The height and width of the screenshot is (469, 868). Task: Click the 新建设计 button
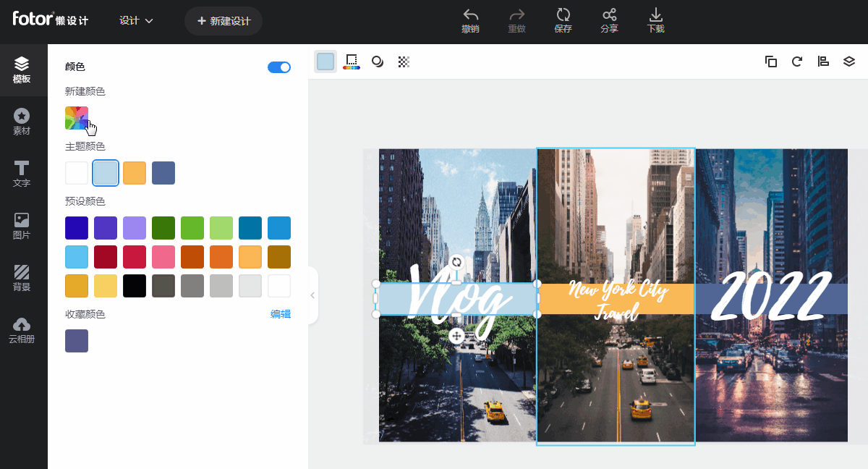coord(224,21)
